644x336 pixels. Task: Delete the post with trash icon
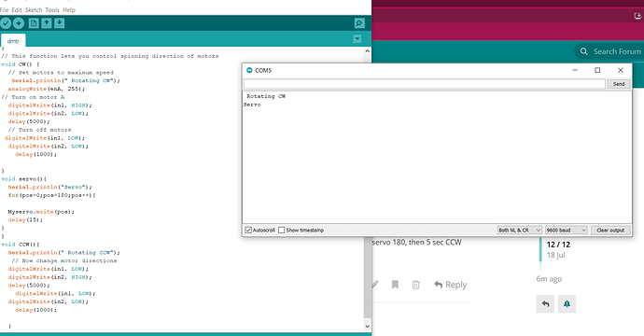(415, 285)
